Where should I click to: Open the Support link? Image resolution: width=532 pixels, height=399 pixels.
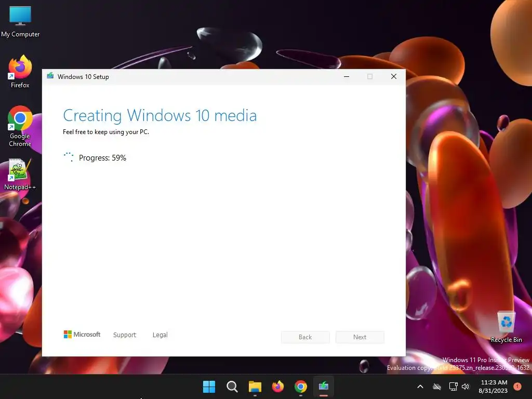click(x=125, y=335)
